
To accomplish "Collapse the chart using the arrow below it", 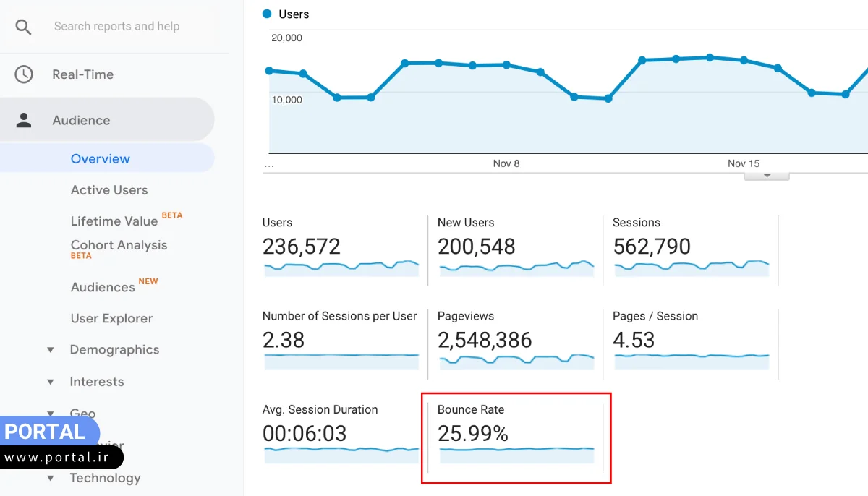I will [x=766, y=175].
